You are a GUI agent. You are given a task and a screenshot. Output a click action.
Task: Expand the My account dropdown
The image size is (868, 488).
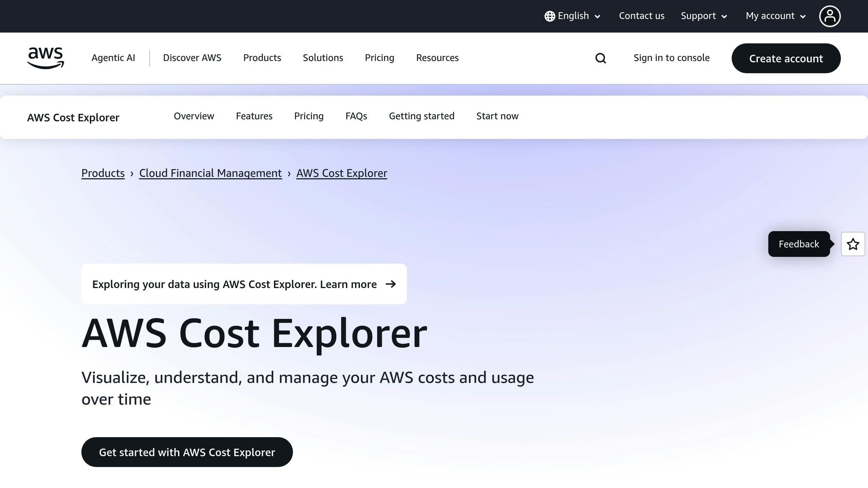click(x=776, y=16)
